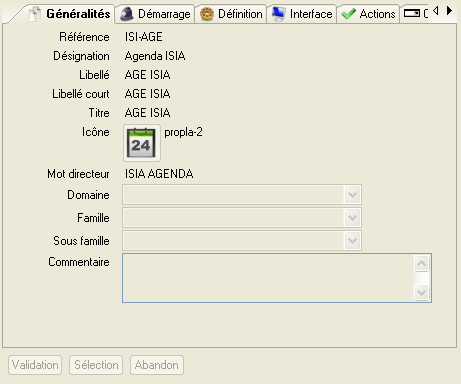The height and width of the screenshot is (384, 461).
Task: Click the document icon on Généralités tab
Action: [35, 14]
